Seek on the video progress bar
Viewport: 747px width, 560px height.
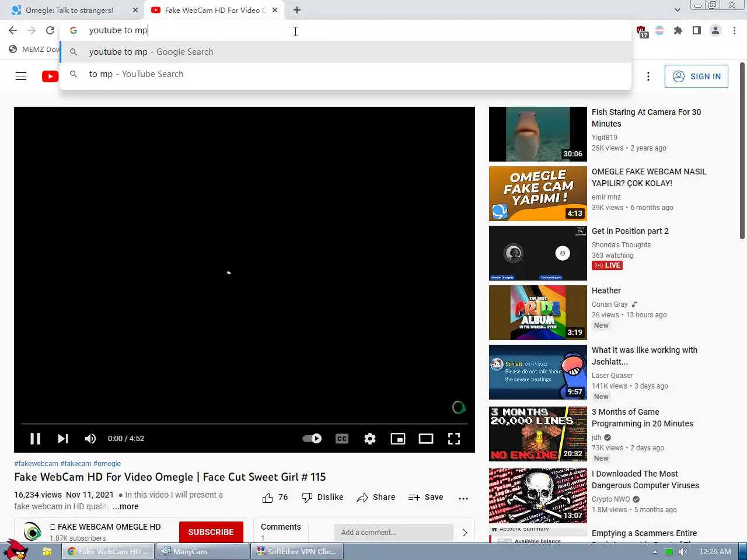point(245,423)
